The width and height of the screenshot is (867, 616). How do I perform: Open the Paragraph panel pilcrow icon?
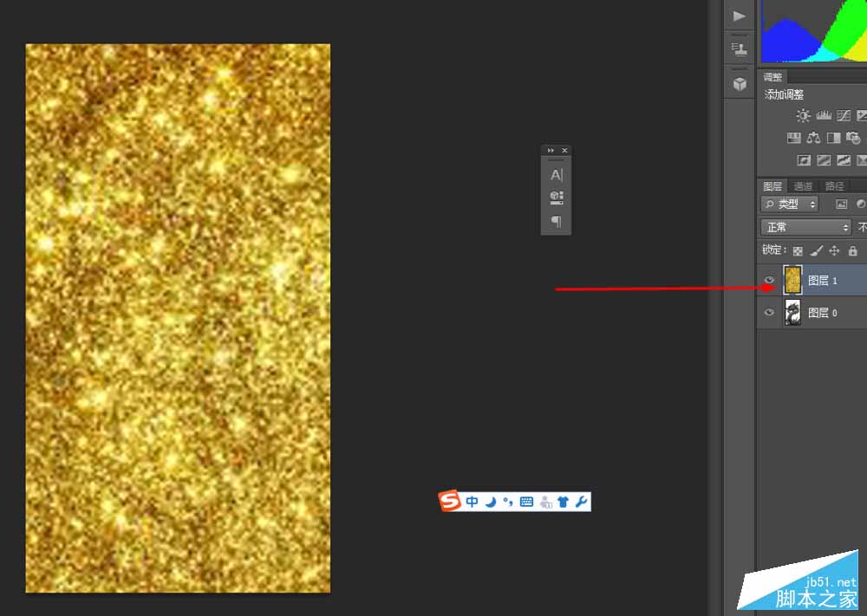(x=557, y=221)
